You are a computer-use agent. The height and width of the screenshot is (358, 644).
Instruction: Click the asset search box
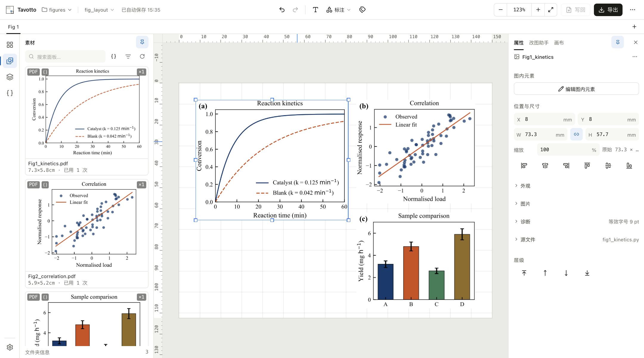[x=66, y=56]
